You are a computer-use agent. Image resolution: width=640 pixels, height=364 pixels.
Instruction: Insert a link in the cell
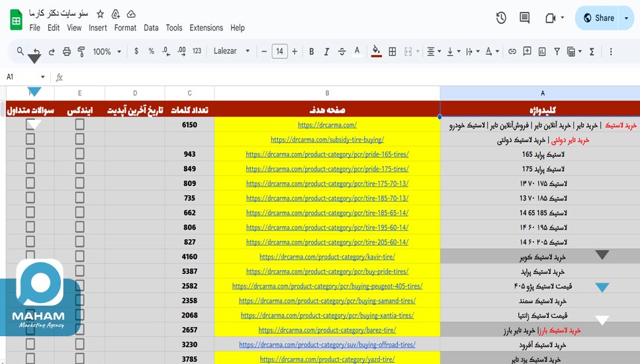pyautogui.click(x=512, y=52)
